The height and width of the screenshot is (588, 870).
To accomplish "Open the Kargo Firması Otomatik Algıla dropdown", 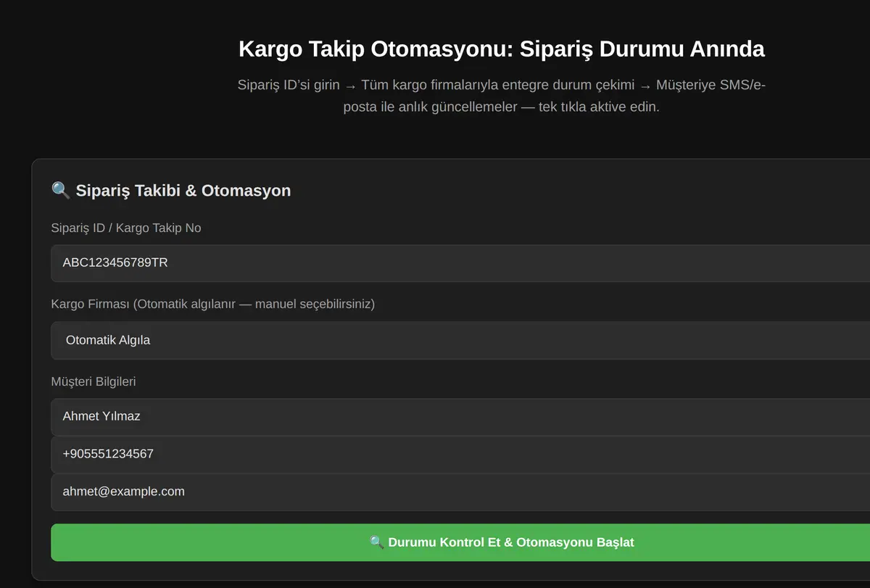I will coord(460,340).
